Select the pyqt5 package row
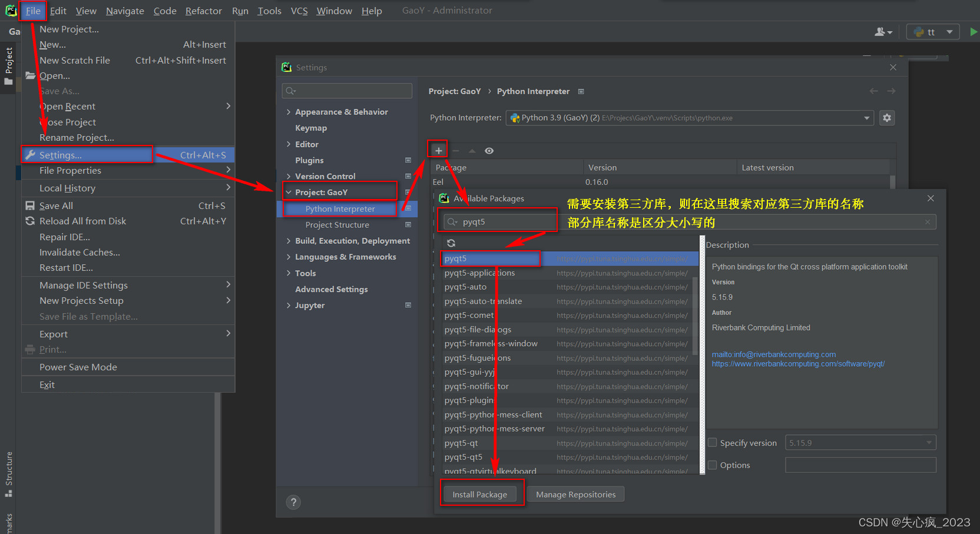The height and width of the screenshot is (534, 980). click(569, 258)
